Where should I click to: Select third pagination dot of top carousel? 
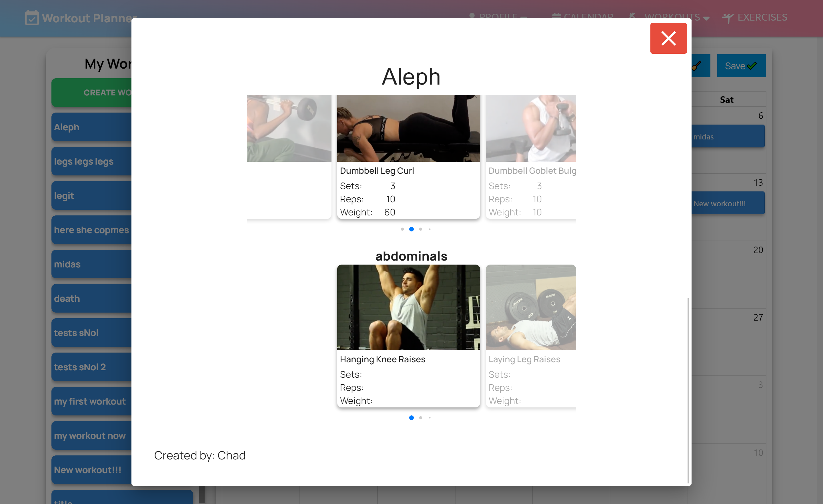(x=421, y=229)
